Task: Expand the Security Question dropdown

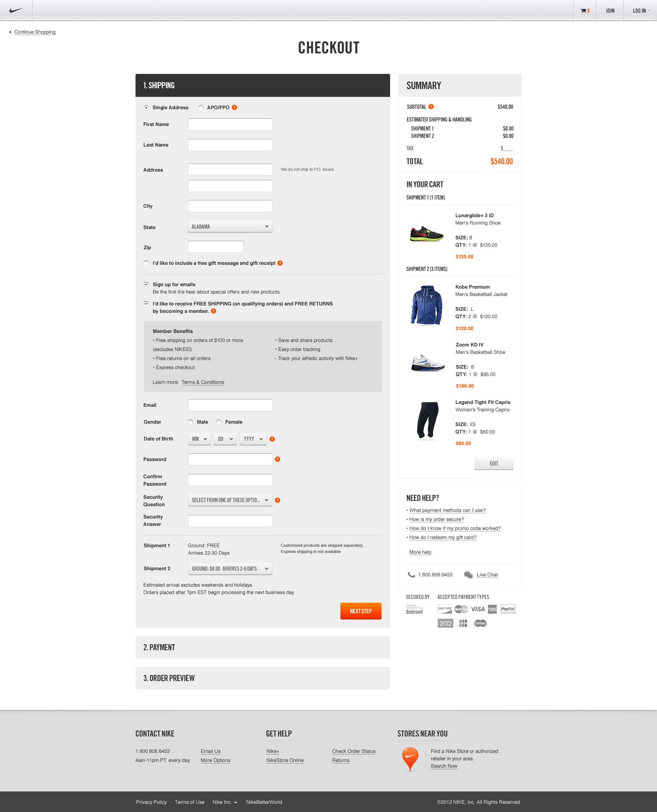Action: point(230,500)
